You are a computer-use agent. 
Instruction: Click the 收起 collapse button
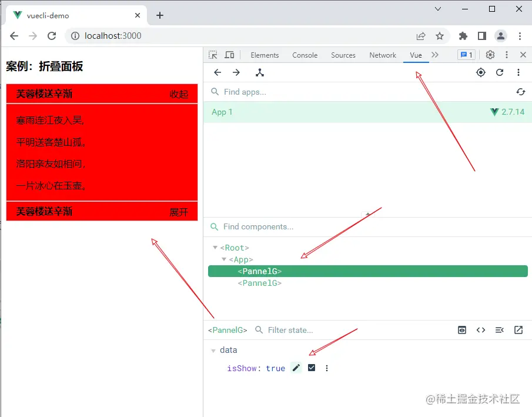pos(179,94)
